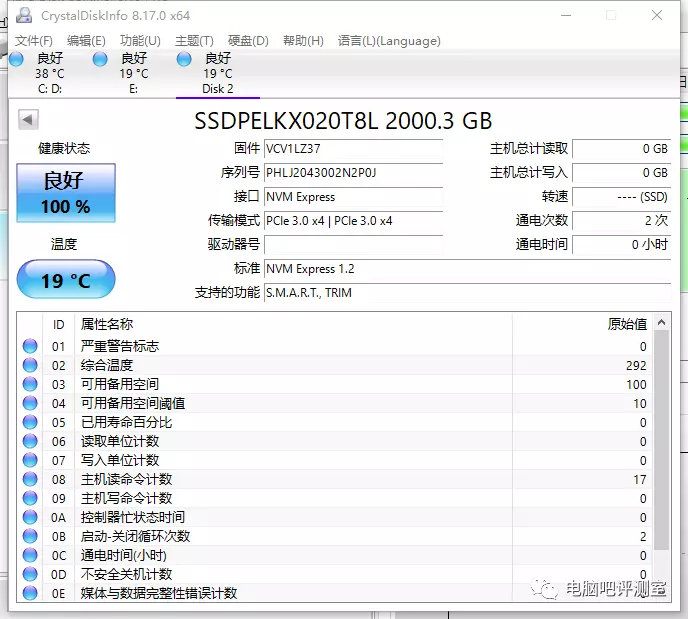Viewport: 688px width, 619px height.
Task: Select the 主机读命令计数 attribute name
Action: pyautogui.click(x=126, y=479)
